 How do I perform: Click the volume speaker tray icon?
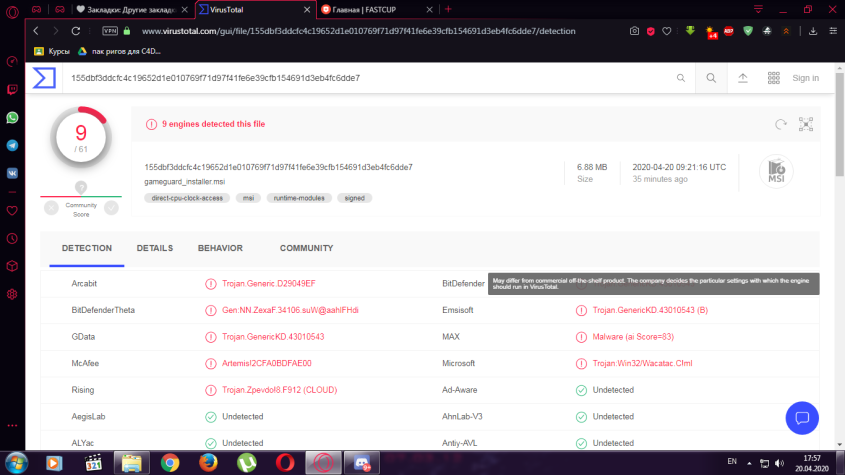pos(779,463)
